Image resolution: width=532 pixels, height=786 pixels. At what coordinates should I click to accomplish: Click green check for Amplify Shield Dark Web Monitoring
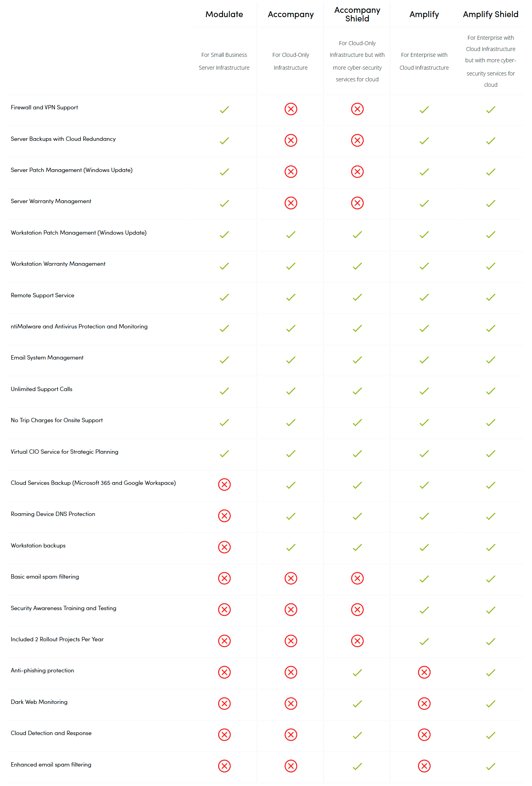pos(490,704)
